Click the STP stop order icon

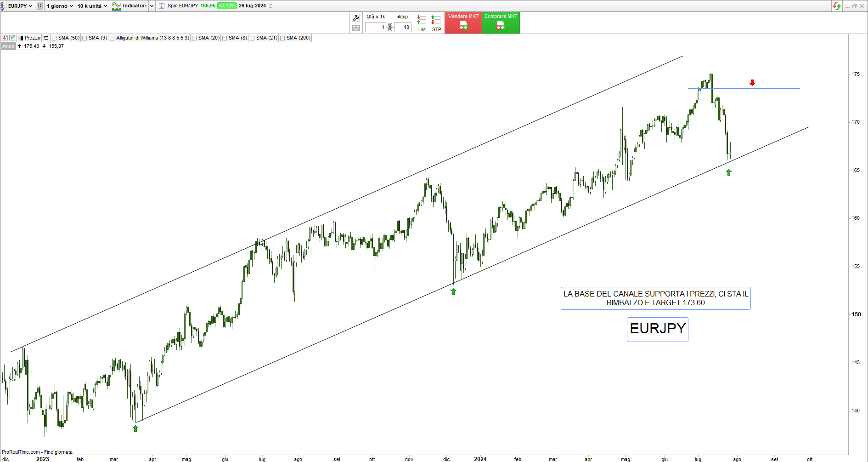pyautogui.click(x=436, y=23)
